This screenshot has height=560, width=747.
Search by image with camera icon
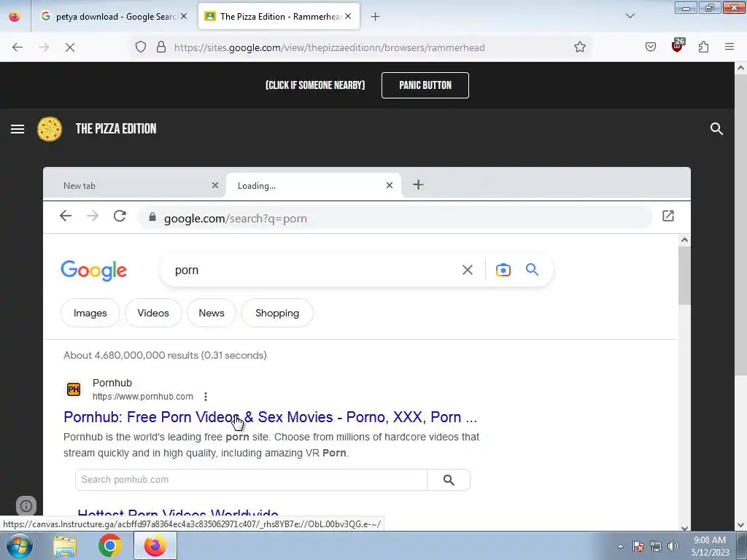point(503,270)
